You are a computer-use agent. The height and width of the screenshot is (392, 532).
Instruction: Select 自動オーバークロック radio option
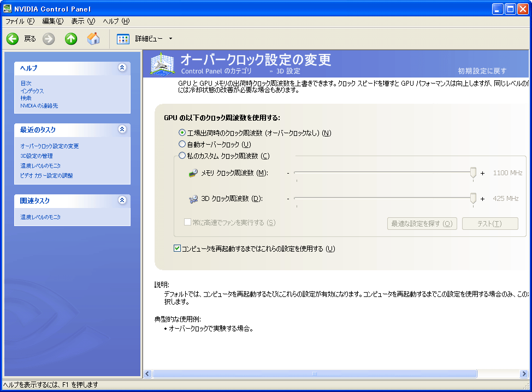182,144
